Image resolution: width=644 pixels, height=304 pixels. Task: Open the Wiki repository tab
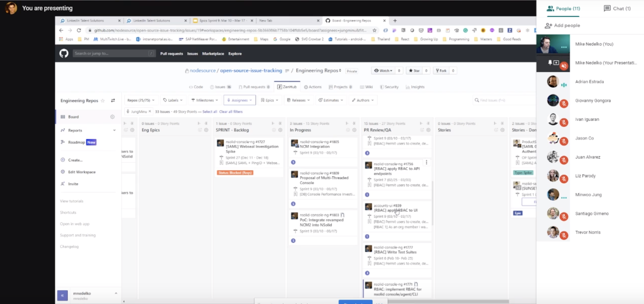click(366, 87)
